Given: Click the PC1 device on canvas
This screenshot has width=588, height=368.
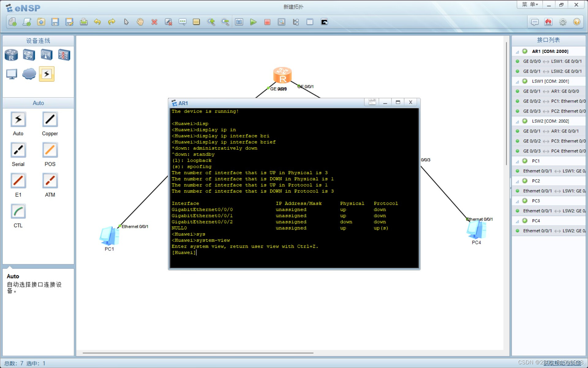Looking at the screenshot, I should 109,236.
